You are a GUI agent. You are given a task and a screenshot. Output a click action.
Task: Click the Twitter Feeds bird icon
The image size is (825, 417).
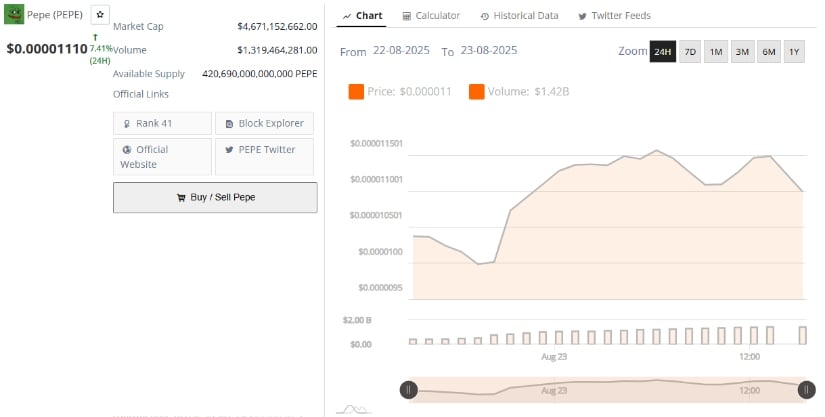coord(582,16)
